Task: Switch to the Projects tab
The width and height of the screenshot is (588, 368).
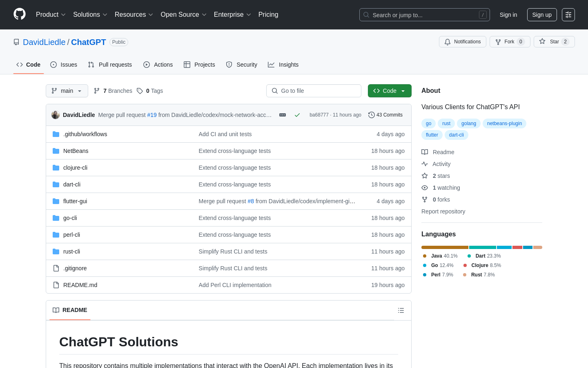Action: click(x=199, y=65)
